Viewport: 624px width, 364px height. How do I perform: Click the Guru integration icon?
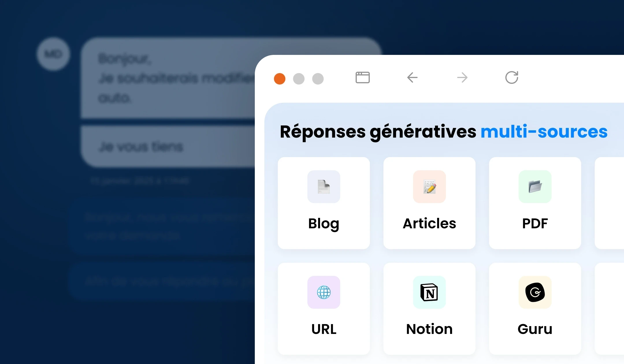(535, 292)
